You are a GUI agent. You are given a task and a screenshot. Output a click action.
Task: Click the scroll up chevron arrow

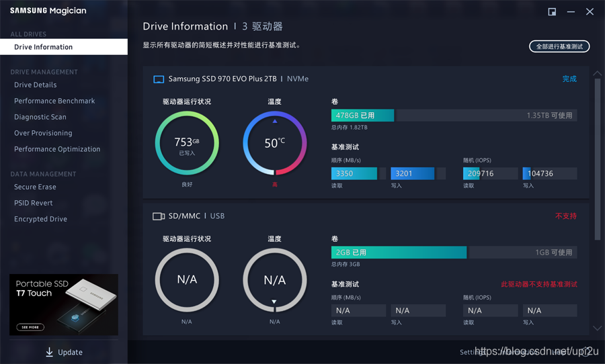pos(597,73)
